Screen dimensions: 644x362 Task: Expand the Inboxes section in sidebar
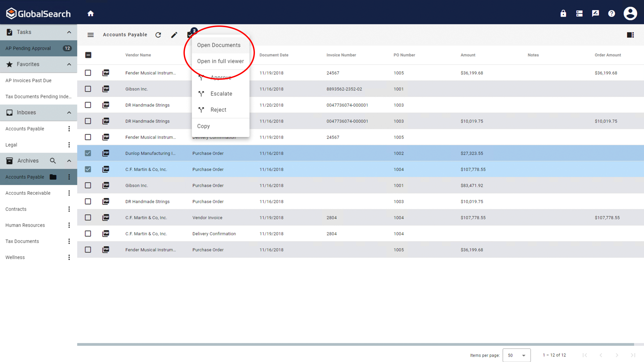click(69, 112)
